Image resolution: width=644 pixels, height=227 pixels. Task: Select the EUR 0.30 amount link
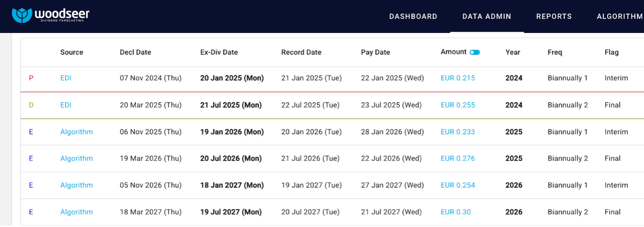pos(456,212)
